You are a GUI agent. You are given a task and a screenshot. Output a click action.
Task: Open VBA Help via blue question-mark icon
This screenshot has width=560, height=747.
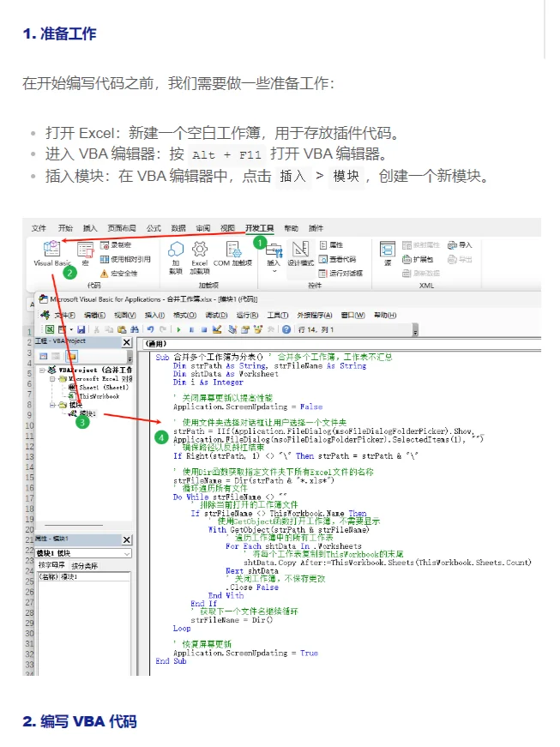click(286, 329)
